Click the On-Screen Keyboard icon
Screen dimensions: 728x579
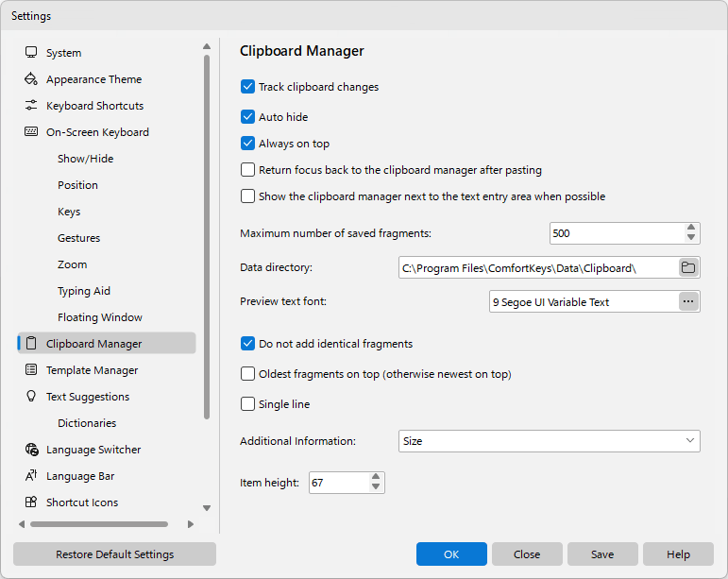click(31, 132)
